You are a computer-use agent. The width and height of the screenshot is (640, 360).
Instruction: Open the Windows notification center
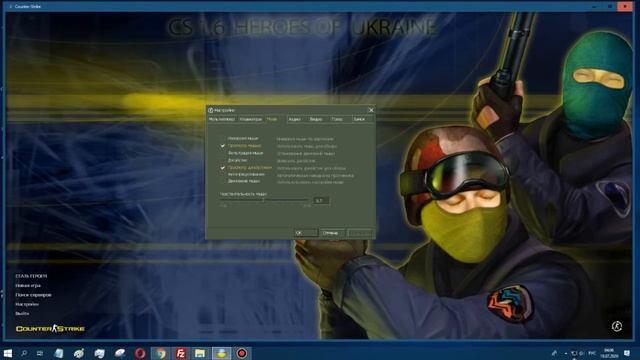pyautogui.click(x=627, y=353)
